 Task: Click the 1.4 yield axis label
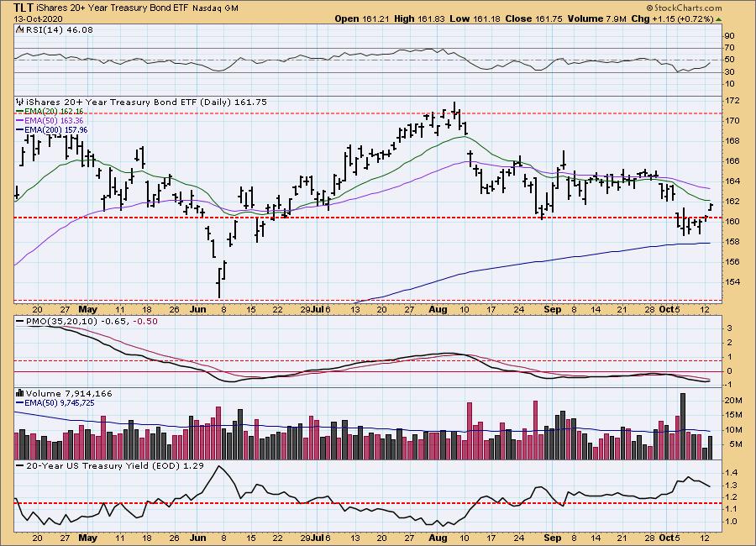click(732, 473)
